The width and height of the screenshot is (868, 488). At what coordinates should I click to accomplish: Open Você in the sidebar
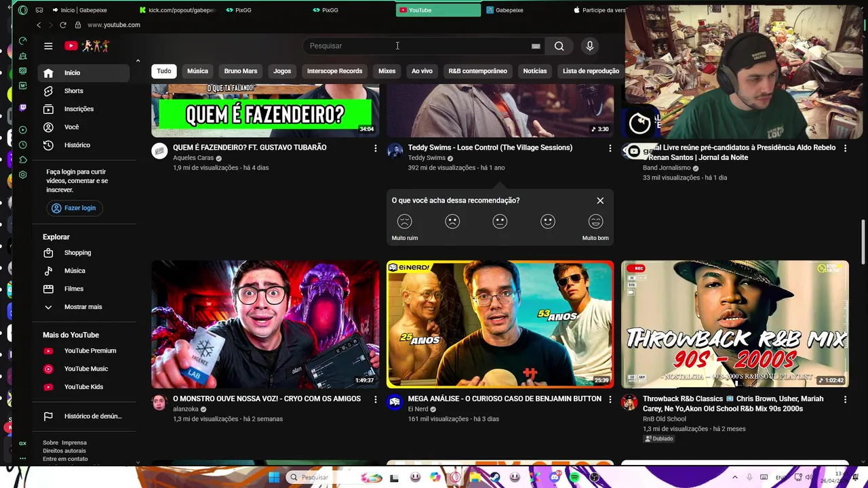(x=83, y=127)
